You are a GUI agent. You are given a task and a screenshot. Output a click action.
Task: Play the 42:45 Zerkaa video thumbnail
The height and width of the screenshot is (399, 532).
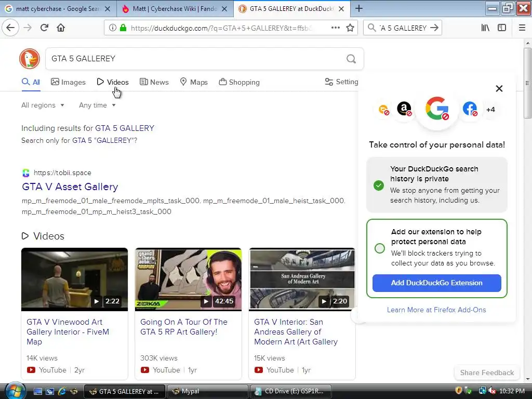pos(188,279)
